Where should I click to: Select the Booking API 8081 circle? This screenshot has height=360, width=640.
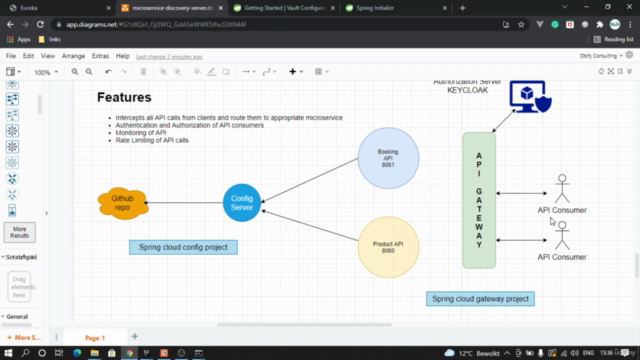pyautogui.click(x=388, y=158)
